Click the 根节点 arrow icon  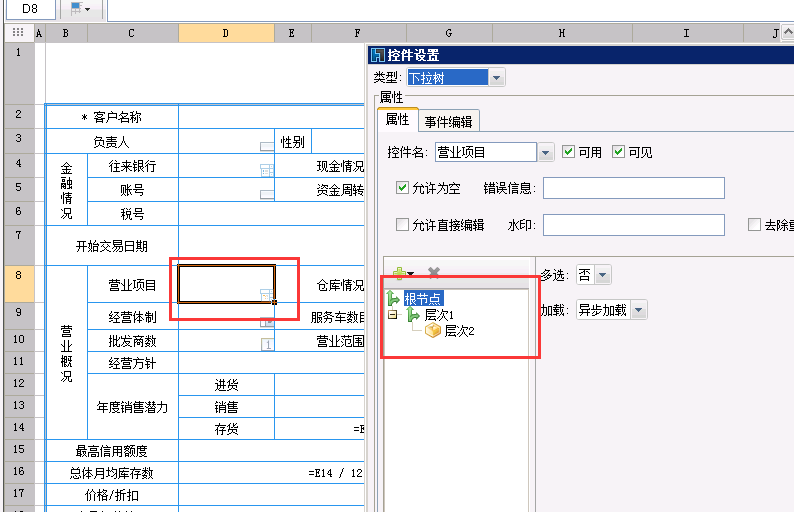[393, 298]
